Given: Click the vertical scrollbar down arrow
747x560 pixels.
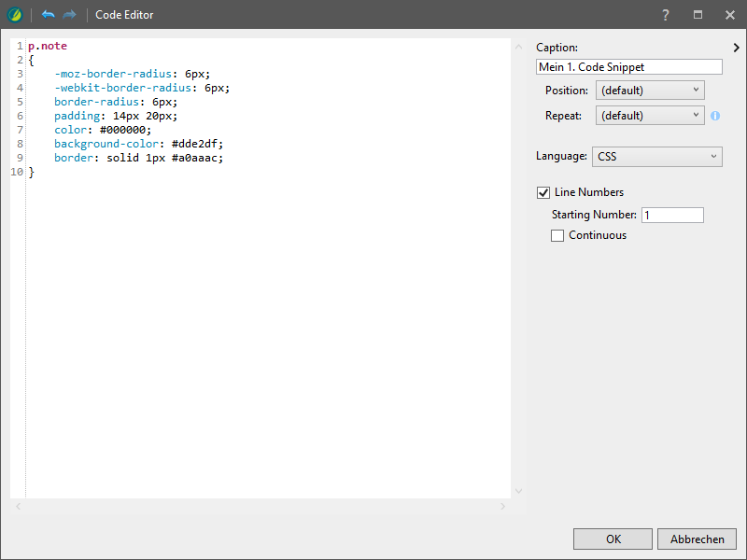Looking at the screenshot, I should tap(518, 491).
